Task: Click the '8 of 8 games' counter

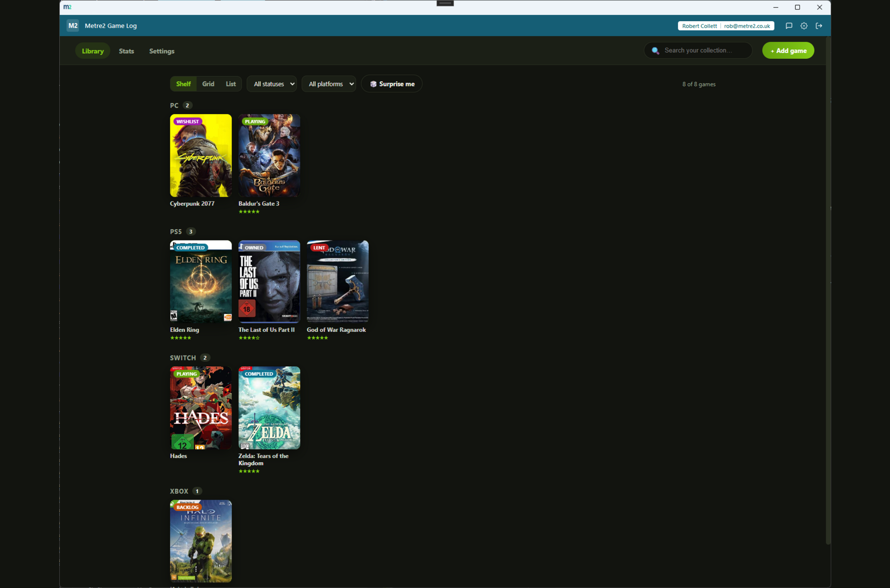Action: (x=699, y=84)
